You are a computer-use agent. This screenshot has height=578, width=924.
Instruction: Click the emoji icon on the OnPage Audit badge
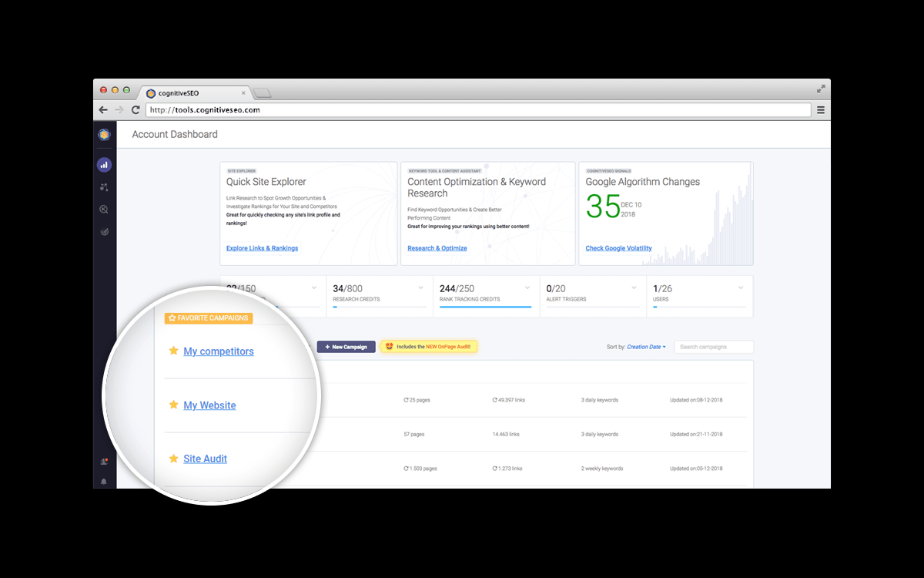point(390,347)
